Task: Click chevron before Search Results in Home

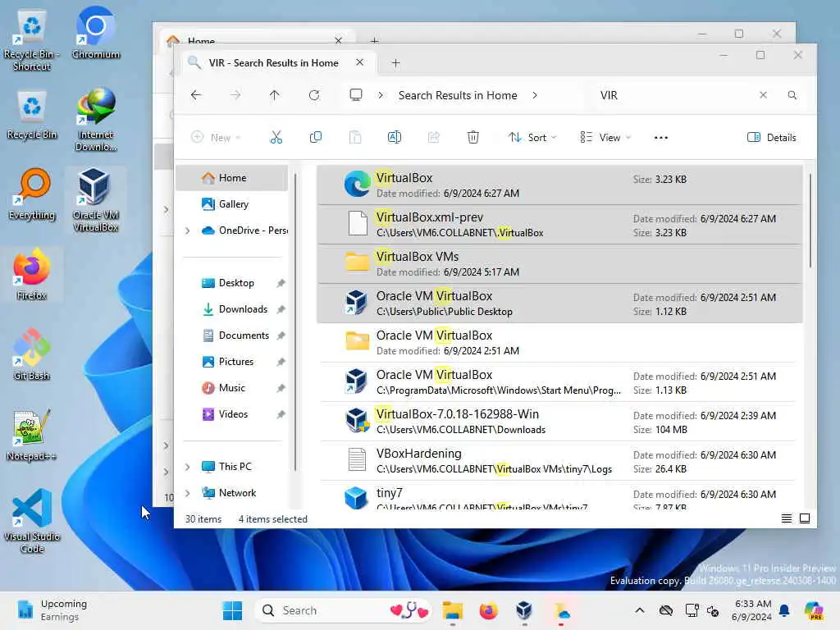Action: coord(381,95)
